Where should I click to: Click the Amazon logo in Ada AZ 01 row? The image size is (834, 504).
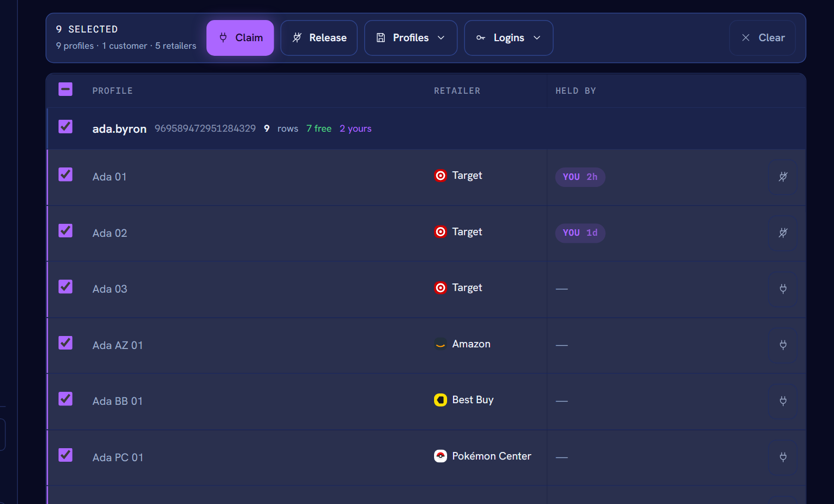(x=441, y=344)
